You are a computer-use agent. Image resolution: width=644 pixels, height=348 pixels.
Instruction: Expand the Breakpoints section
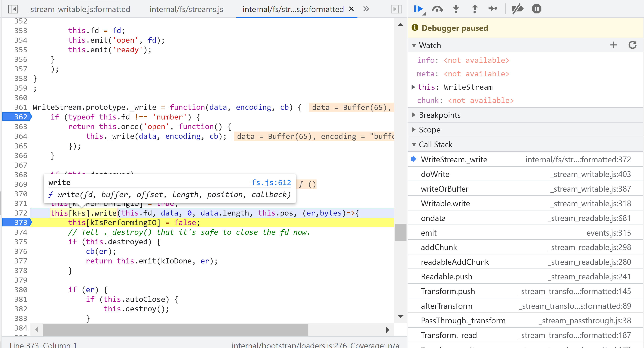click(x=439, y=115)
